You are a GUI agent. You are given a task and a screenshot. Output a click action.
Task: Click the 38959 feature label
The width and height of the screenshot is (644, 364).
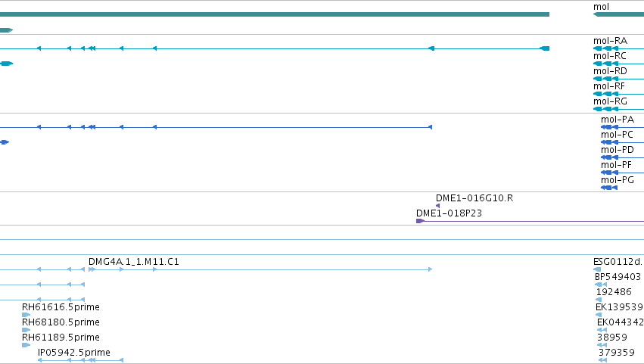[x=612, y=338]
